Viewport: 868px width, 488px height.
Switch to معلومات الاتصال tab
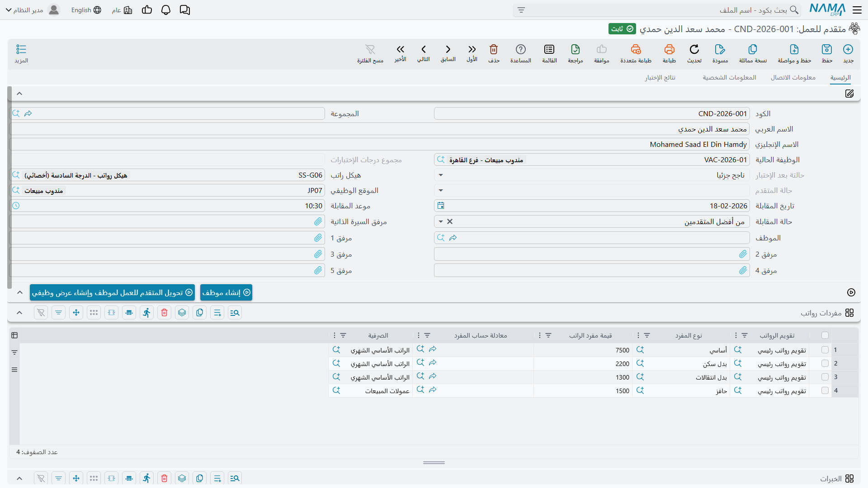pos(793,78)
